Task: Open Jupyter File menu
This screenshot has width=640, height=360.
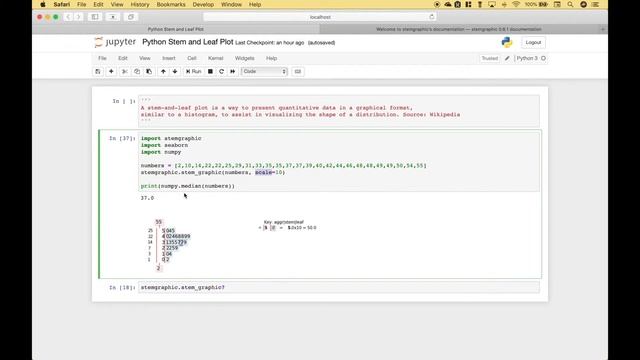Action: click(102, 58)
